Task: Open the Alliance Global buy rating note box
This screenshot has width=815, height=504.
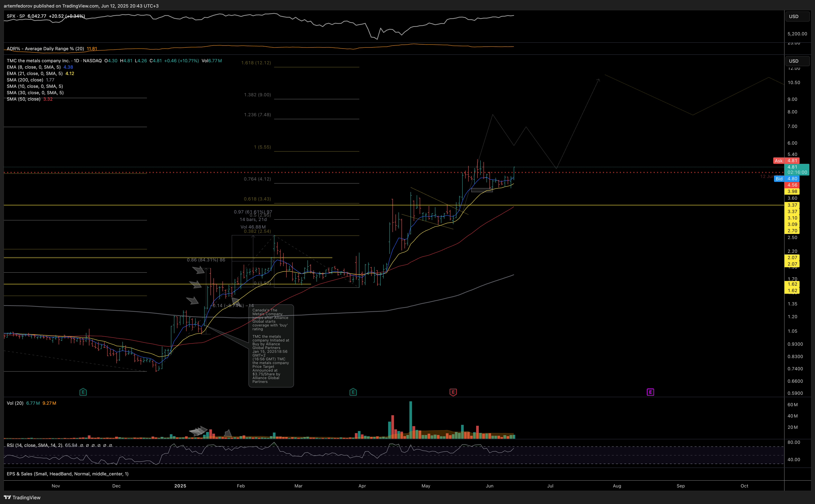Action: pos(271,346)
